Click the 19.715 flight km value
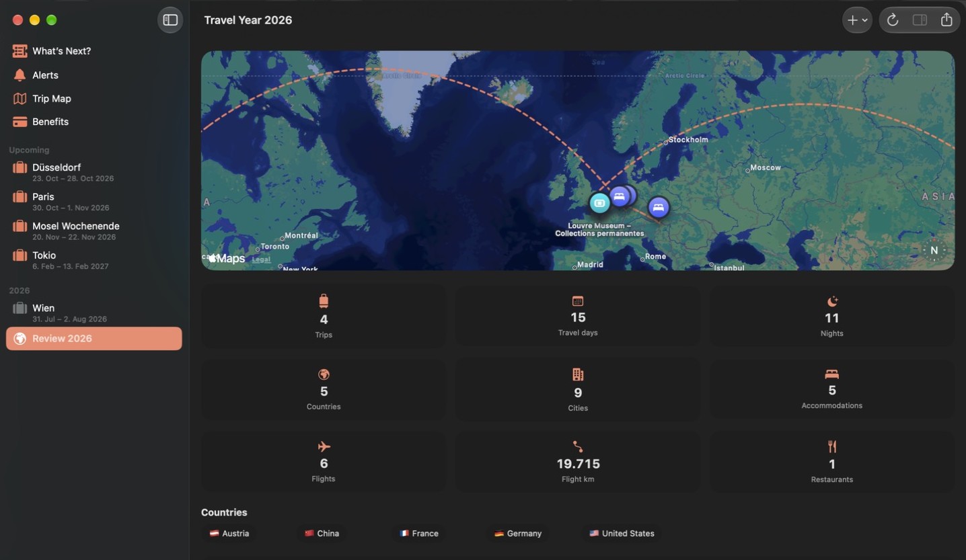The width and height of the screenshot is (966, 560). coord(578,464)
